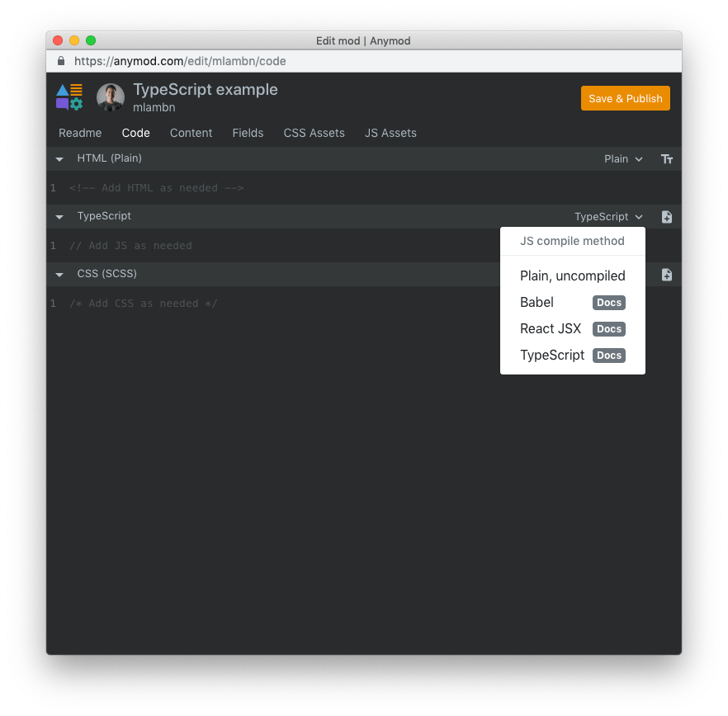This screenshot has width=728, height=716.
Task: Open the Plain compile method dropdown
Action: 623,158
